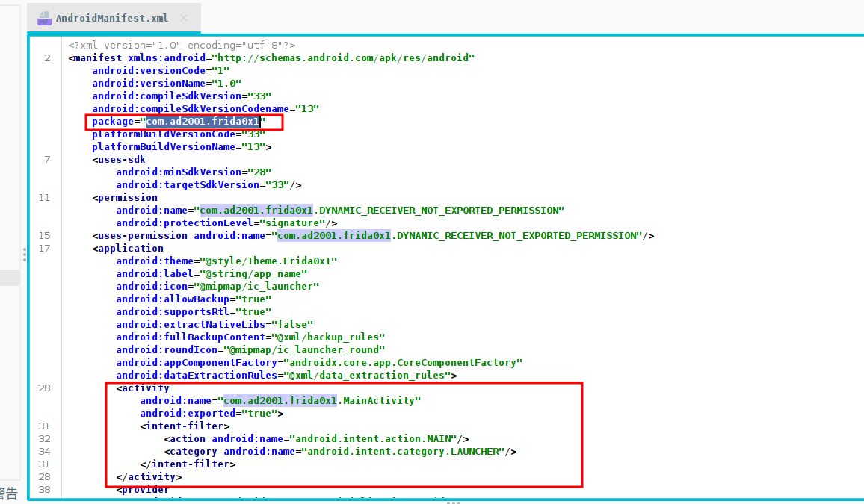Click the horizontal splitter handle dots at bottom
The height and width of the screenshot is (504, 864).
[x=453, y=502]
